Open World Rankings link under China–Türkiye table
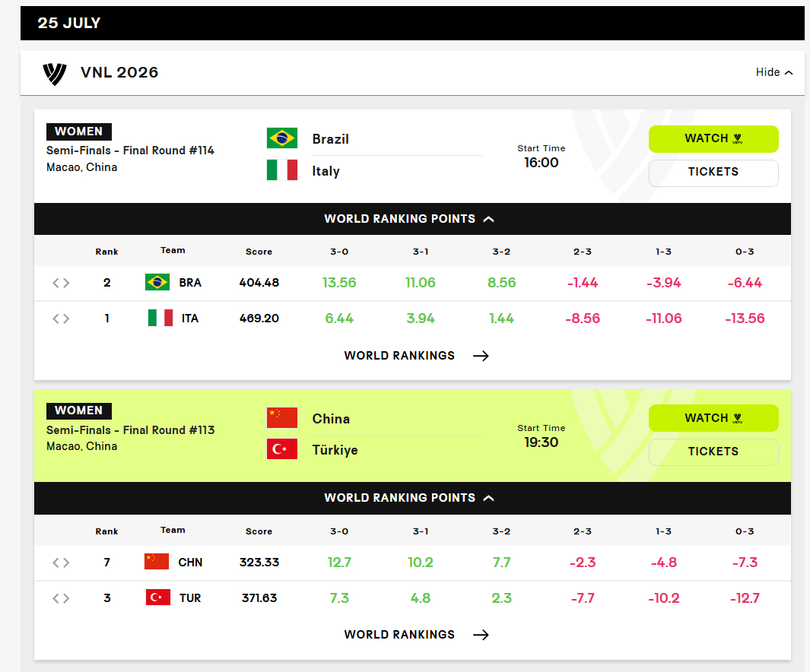 (x=416, y=635)
